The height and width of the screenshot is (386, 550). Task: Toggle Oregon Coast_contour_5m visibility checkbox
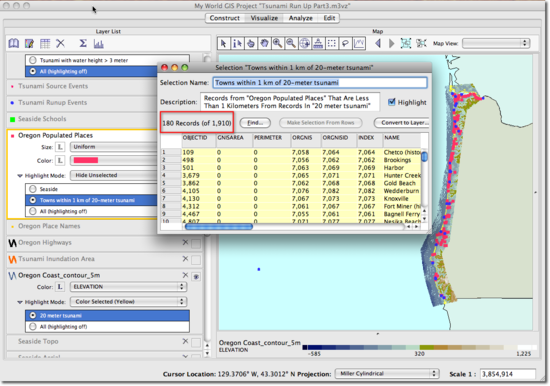click(x=196, y=277)
